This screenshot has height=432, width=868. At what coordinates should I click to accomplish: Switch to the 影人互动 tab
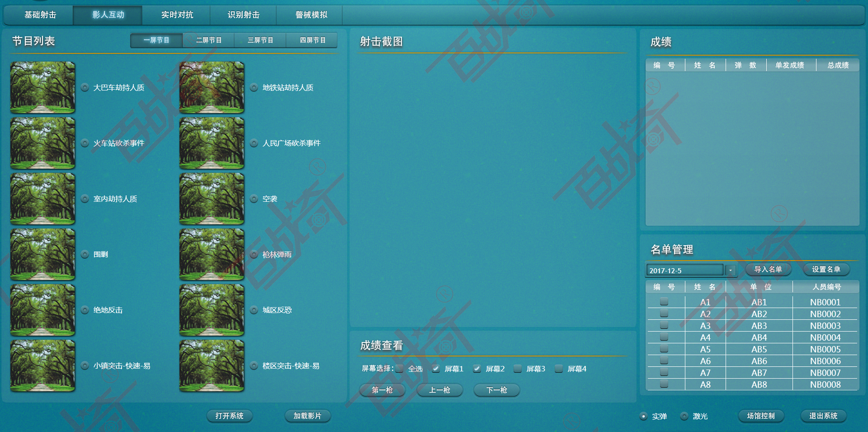108,15
